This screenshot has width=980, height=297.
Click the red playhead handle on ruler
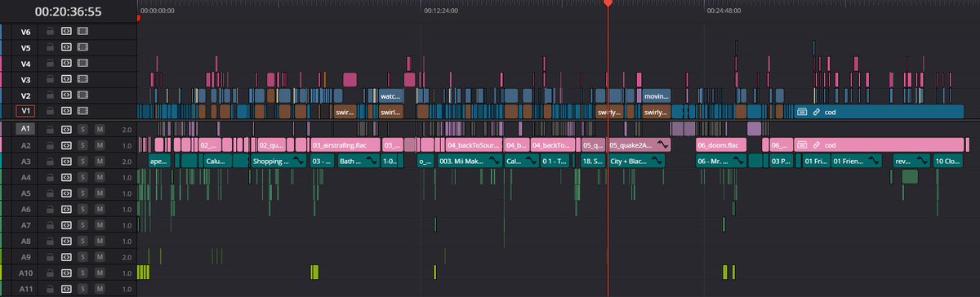608,4
